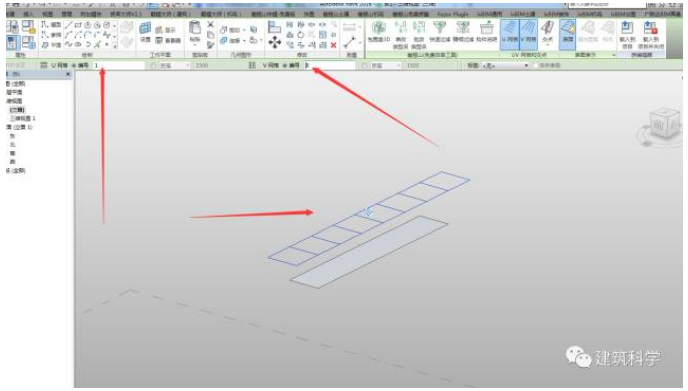The height and width of the screenshot is (391, 688).
Task: Open the label dropdown showing <无>
Action: [x=505, y=65]
